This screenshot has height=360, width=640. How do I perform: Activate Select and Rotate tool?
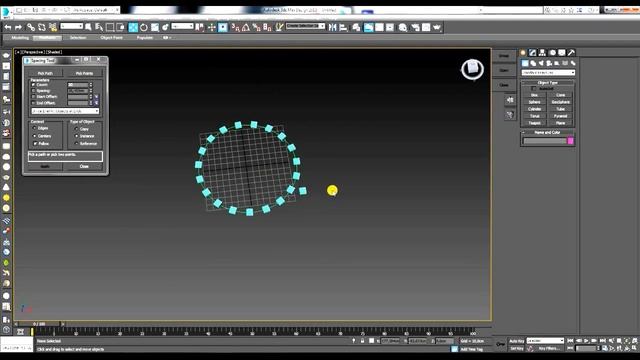(144, 27)
